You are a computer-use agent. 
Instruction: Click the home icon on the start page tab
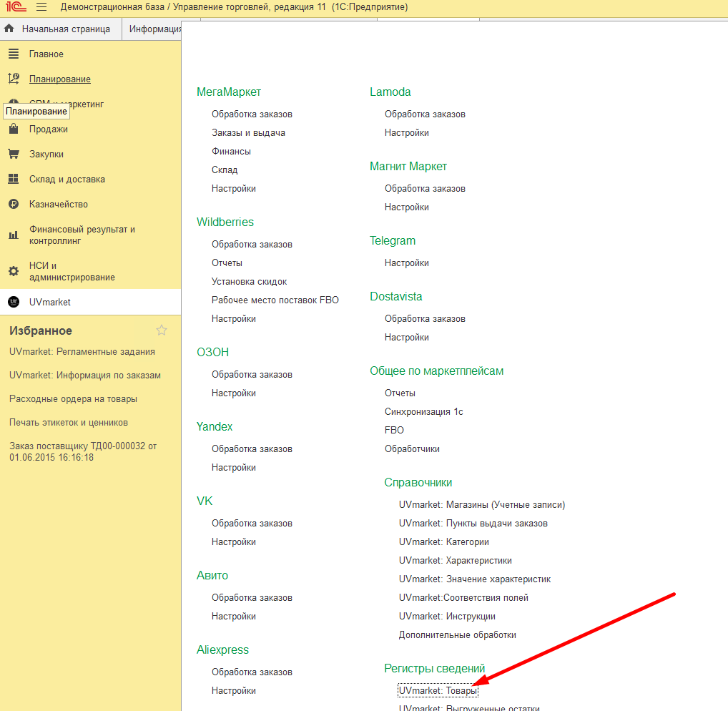coord(9,29)
